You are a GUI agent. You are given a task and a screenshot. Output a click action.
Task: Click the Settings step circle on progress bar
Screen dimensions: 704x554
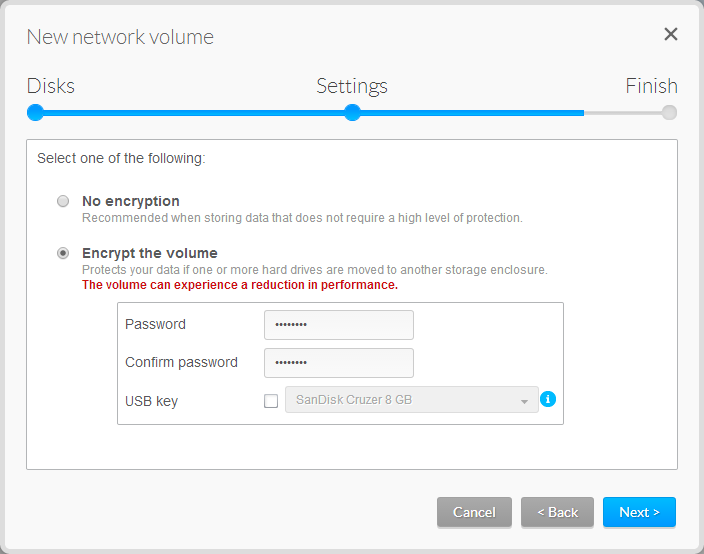(352, 113)
